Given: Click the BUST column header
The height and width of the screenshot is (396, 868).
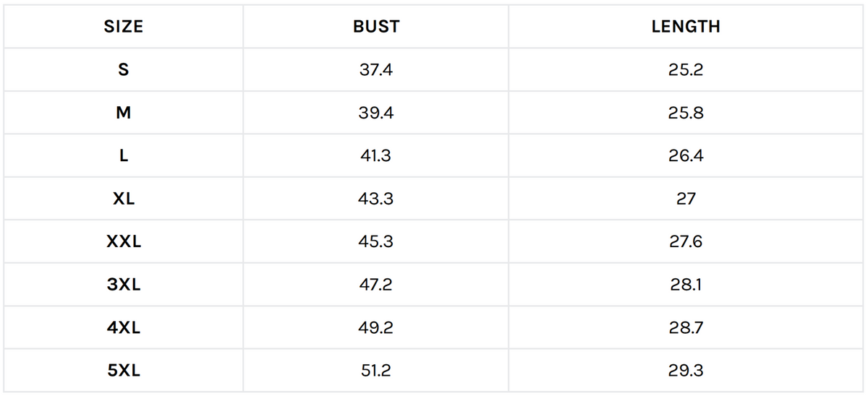Looking at the screenshot, I should 376,27.
